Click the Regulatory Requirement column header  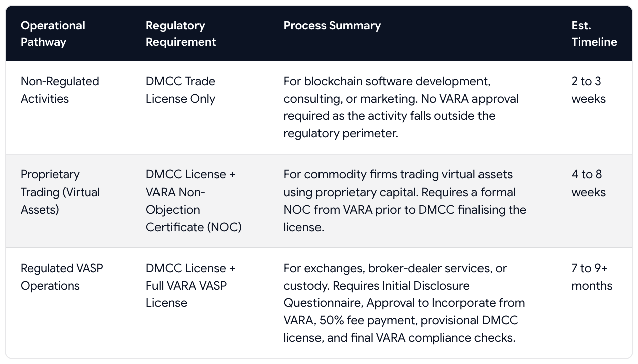[181, 34]
